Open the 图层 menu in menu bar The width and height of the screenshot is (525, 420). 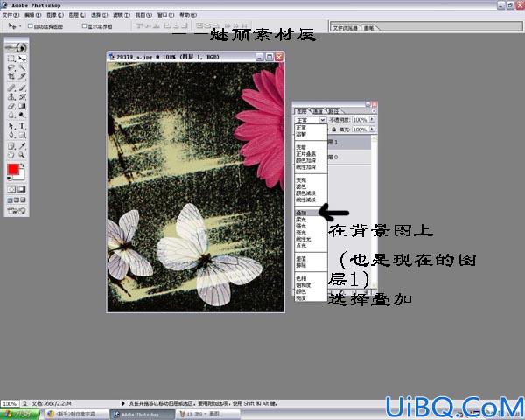77,15
